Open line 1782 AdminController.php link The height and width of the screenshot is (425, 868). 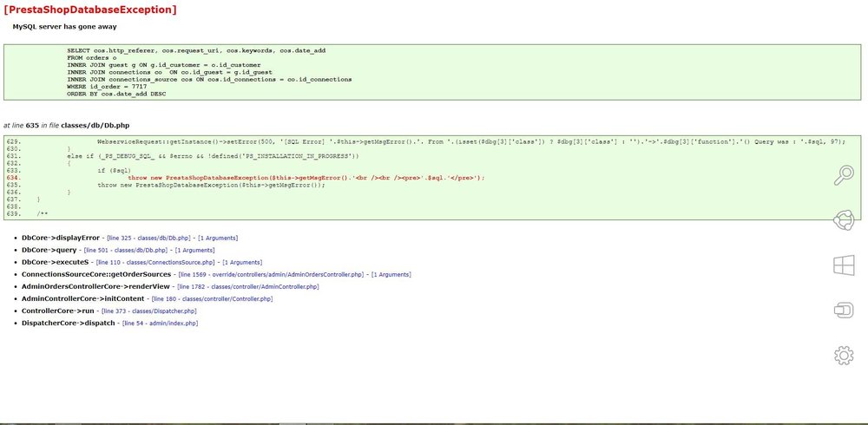point(247,286)
